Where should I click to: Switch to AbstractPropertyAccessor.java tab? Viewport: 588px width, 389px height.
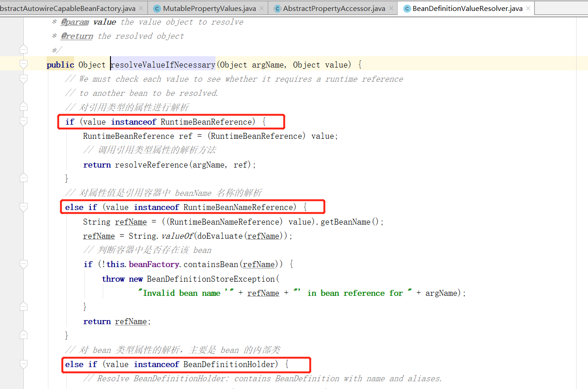tap(334, 8)
